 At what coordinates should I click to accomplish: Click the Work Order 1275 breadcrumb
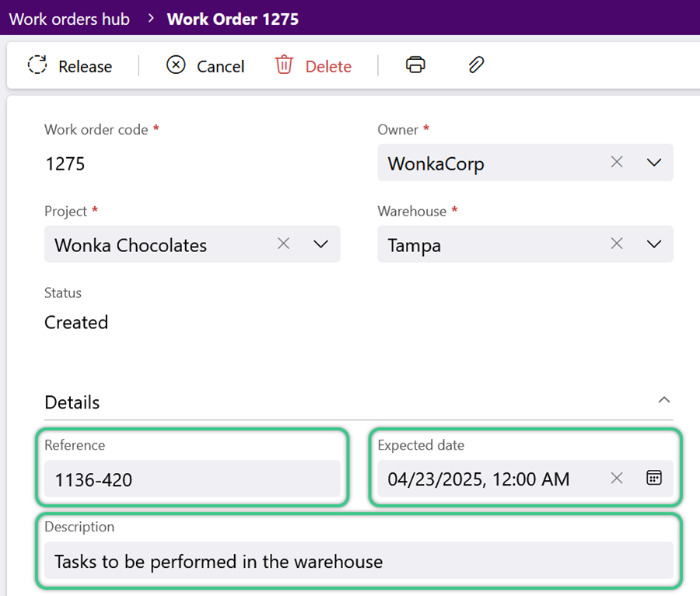point(233,19)
